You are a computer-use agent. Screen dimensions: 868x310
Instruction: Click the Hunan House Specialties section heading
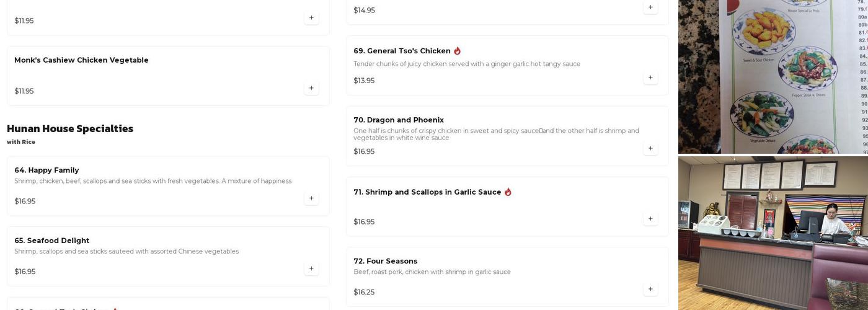tap(70, 129)
